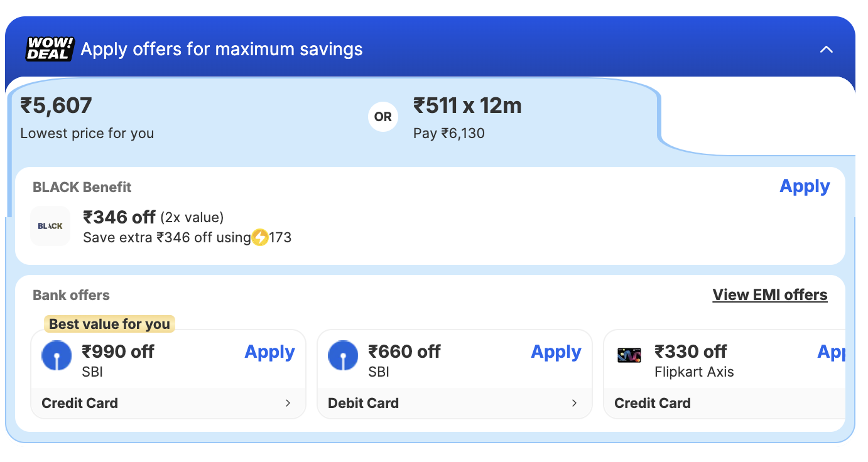The width and height of the screenshot is (868, 462).
Task: Apply the BLACK Benefit ₹346 off
Action: tap(805, 186)
